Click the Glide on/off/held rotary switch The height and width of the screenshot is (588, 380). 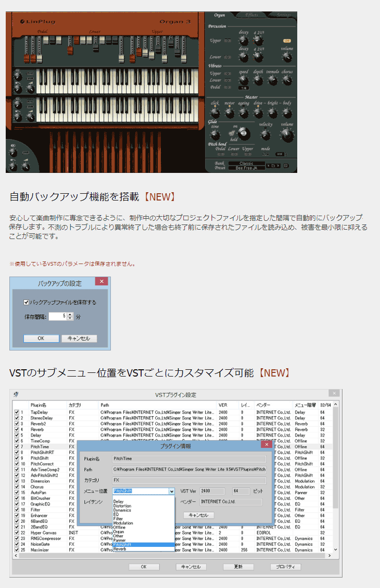click(x=244, y=133)
